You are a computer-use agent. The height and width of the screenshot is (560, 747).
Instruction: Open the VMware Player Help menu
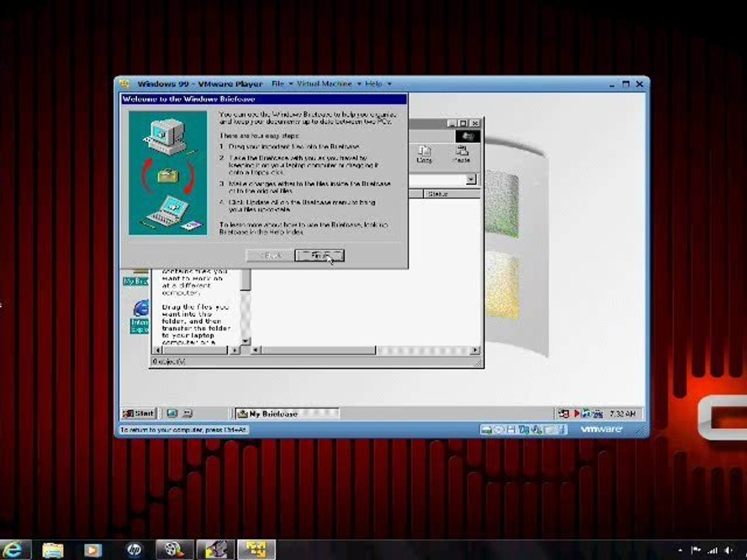coord(378,84)
